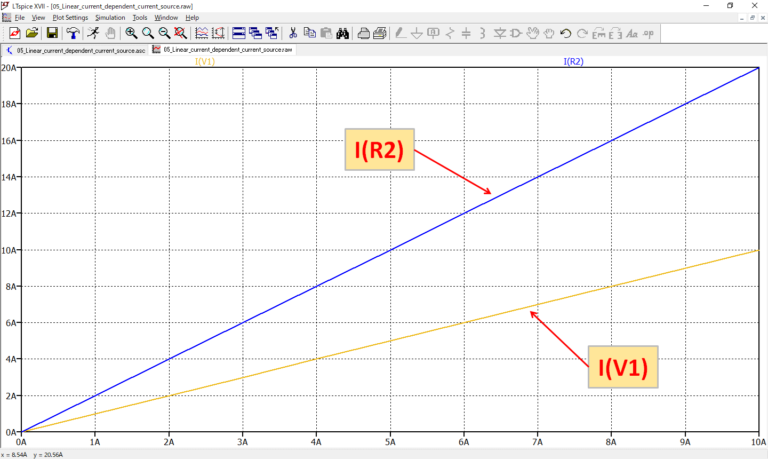The width and height of the screenshot is (768, 459).
Task: Click the Undo arrow icon
Action: coord(565,33)
